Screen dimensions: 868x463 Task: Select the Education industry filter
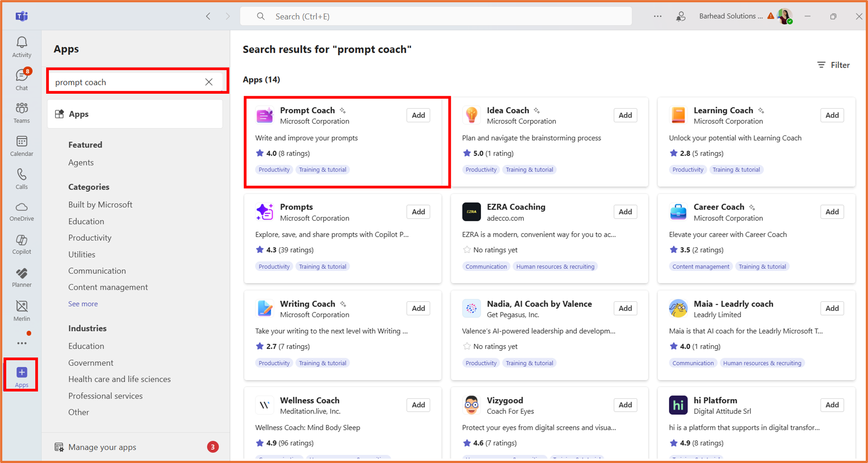tap(86, 346)
